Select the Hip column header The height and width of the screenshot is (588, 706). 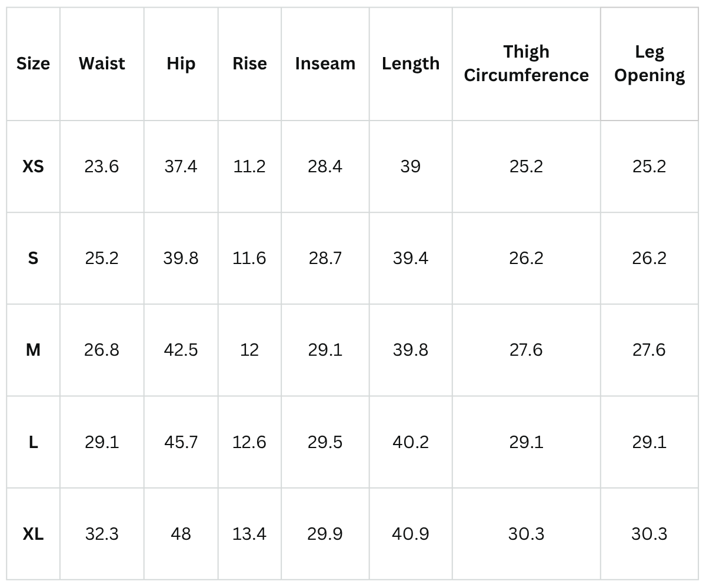[x=181, y=64]
